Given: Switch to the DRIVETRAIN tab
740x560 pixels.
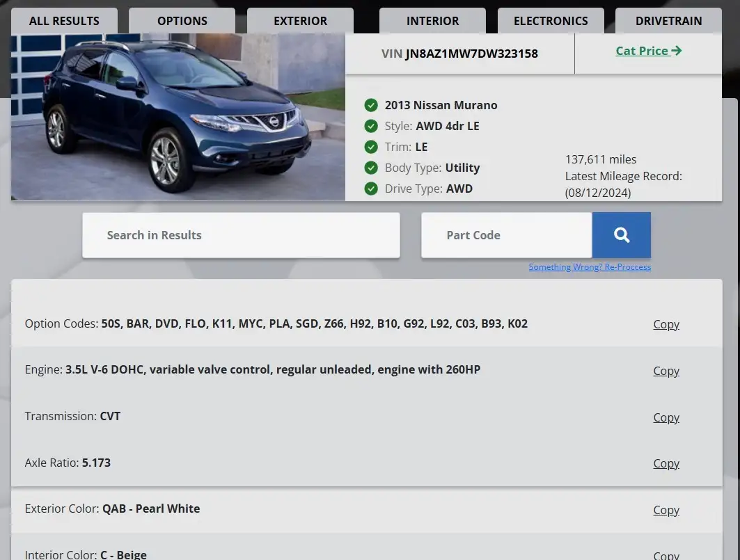Looking at the screenshot, I should point(669,21).
